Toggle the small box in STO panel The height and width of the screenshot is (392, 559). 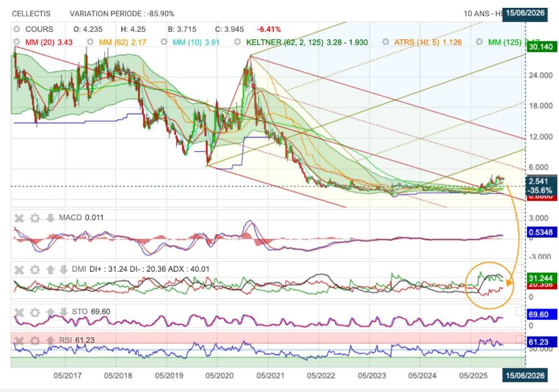tap(520, 311)
